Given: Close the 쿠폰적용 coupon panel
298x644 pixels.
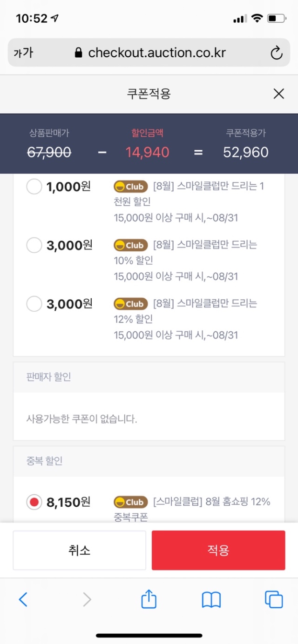Looking at the screenshot, I should pyautogui.click(x=278, y=94).
